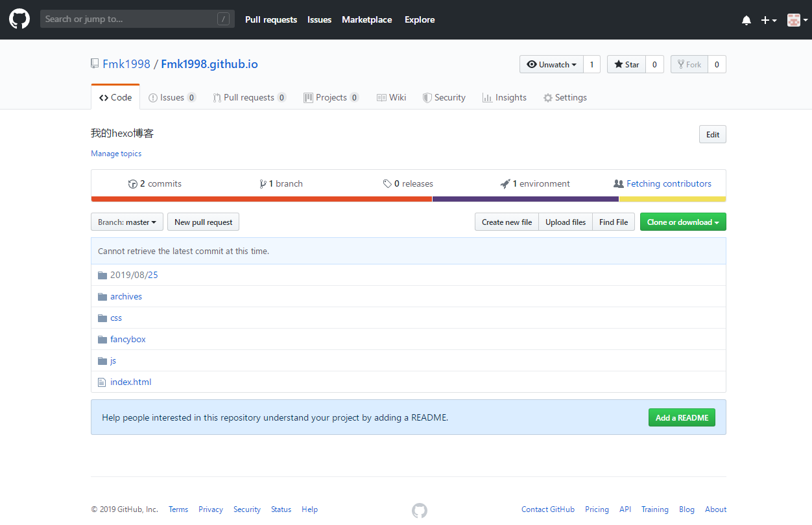Switch to the Security tab
The width and height of the screenshot is (812, 525).
(444, 97)
